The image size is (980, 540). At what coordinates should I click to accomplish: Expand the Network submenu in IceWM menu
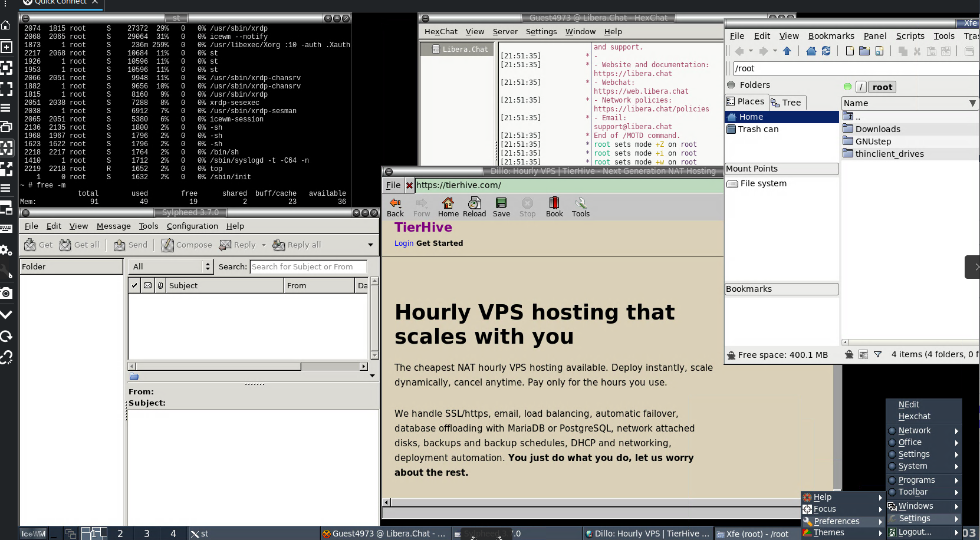click(x=923, y=430)
